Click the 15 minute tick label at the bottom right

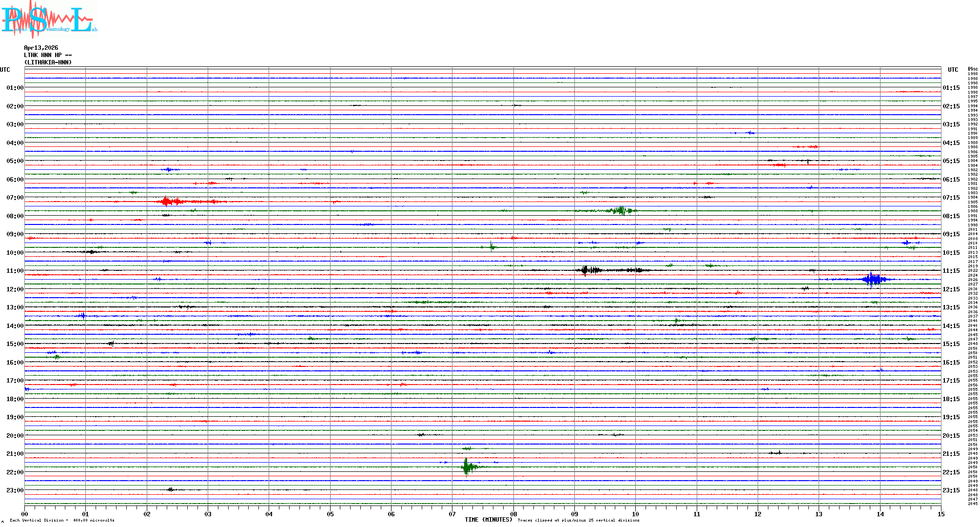click(x=941, y=514)
